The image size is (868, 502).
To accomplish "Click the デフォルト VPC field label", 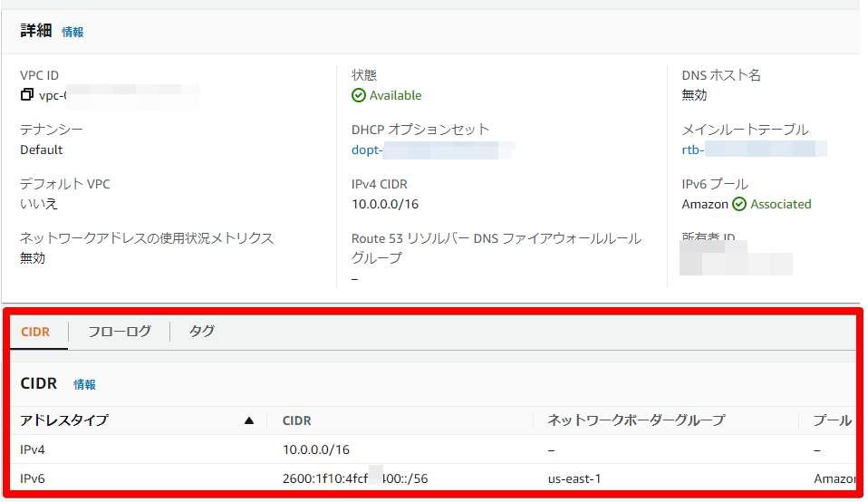I will (x=65, y=184).
